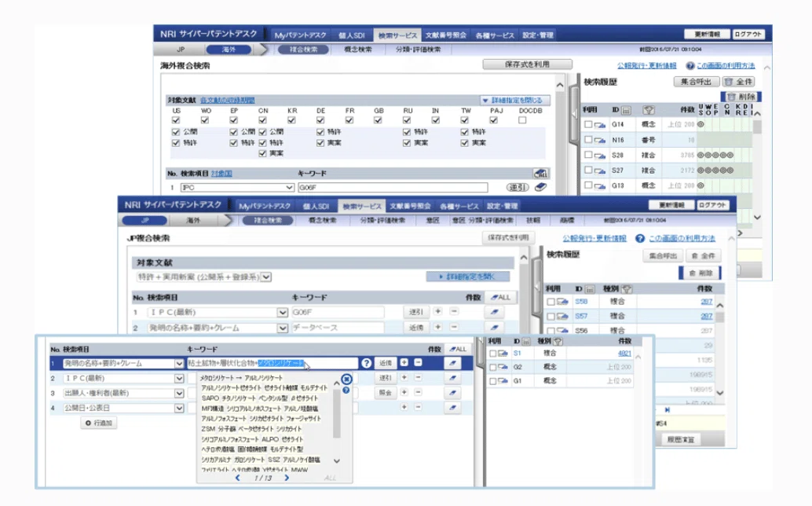Open Myパテントデスク tab in overseas window

(x=300, y=35)
